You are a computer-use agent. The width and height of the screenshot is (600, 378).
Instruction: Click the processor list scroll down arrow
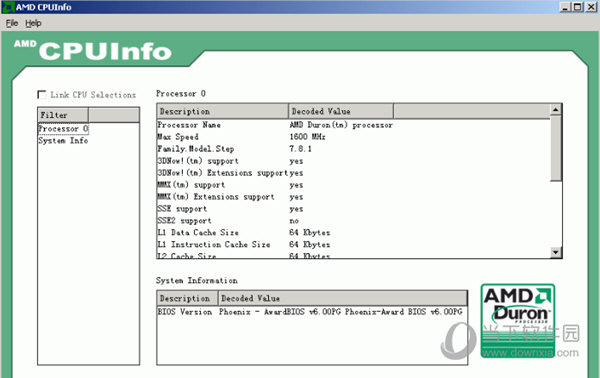pos(556,252)
